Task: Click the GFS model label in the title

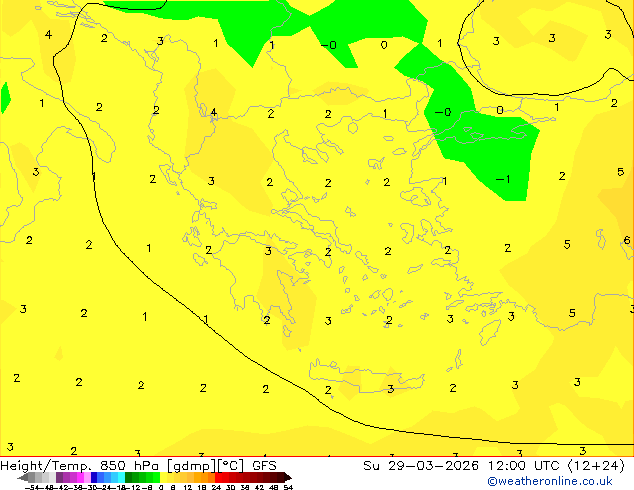Action: [x=264, y=466]
